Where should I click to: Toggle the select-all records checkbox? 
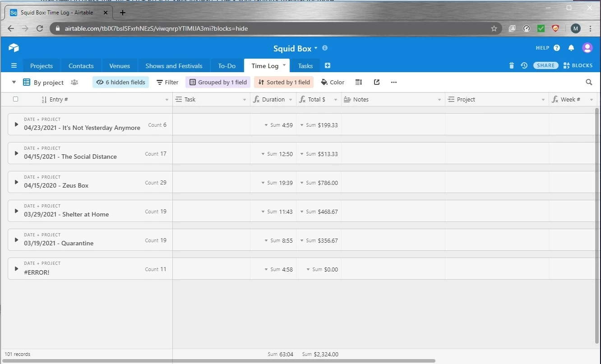(16, 99)
